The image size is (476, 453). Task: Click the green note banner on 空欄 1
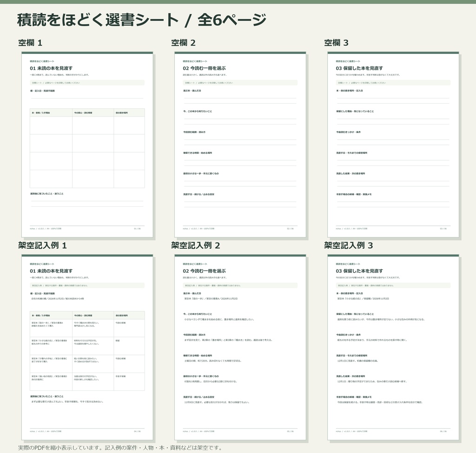87,83
